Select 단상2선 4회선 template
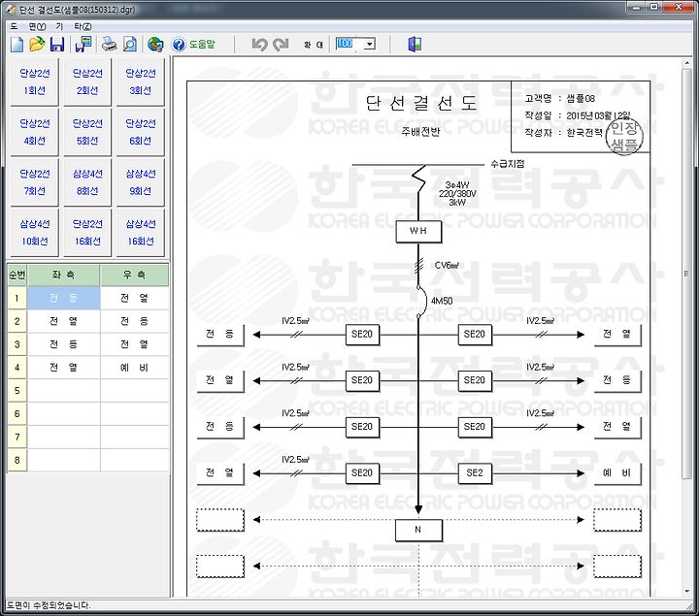699x616 pixels. click(34, 132)
